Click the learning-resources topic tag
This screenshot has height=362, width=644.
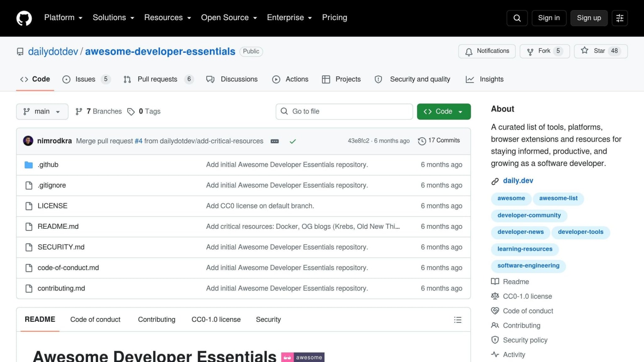(x=525, y=249)
